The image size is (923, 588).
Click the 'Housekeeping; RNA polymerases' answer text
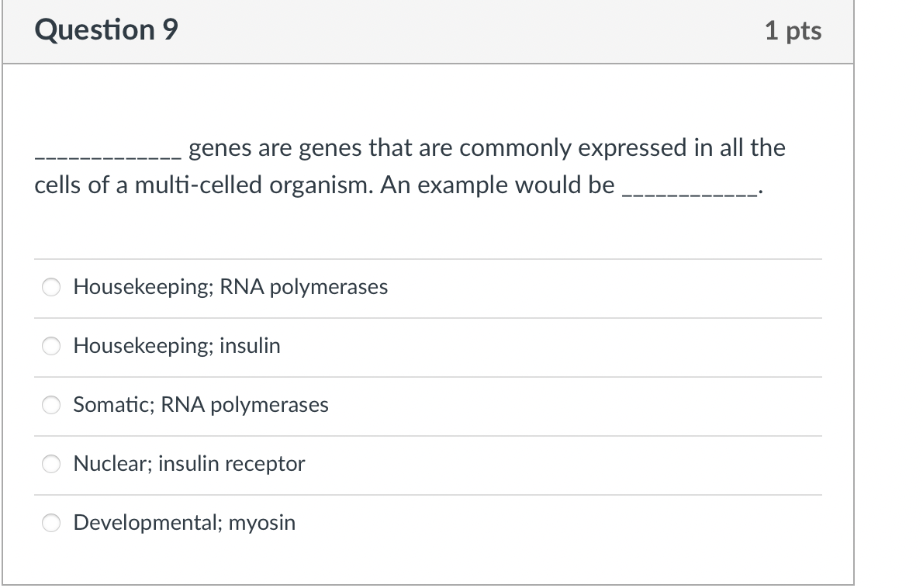coord(230,287)
